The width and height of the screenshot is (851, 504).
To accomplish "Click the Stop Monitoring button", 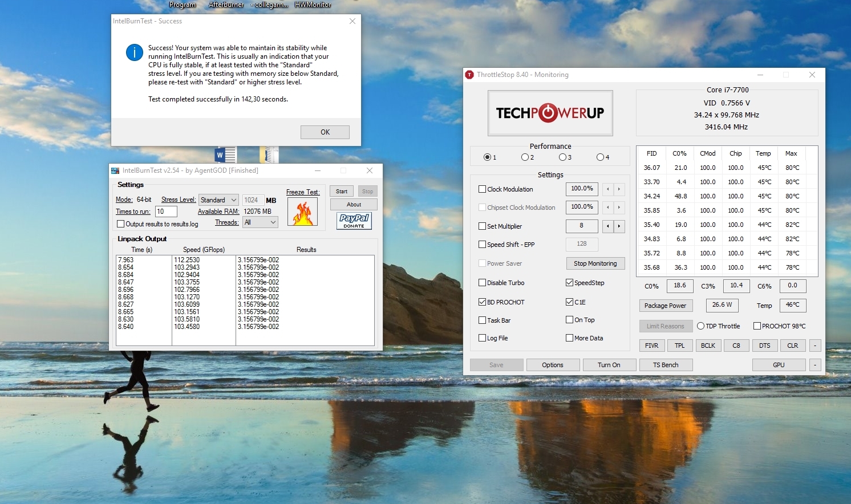I will (595, 263).
